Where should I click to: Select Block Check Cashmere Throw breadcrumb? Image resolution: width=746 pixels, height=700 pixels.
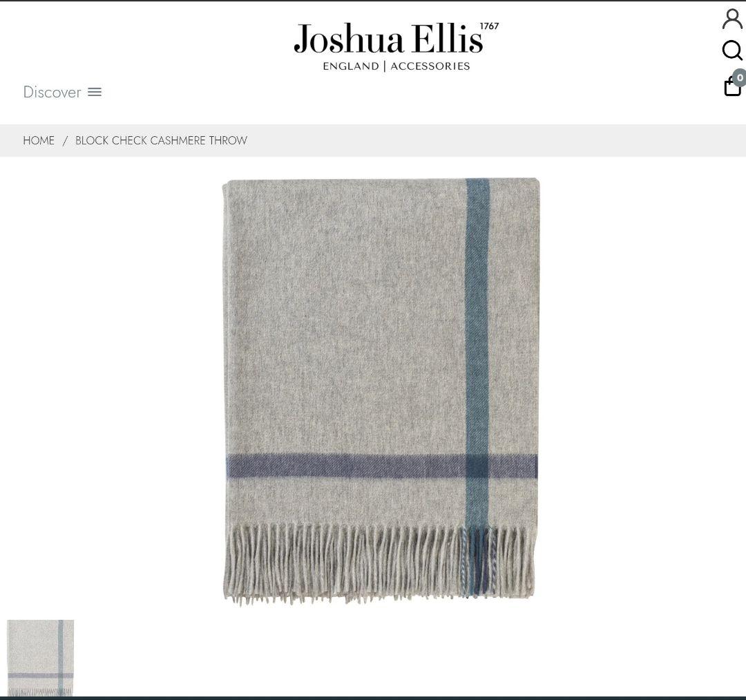pos(161,140)
